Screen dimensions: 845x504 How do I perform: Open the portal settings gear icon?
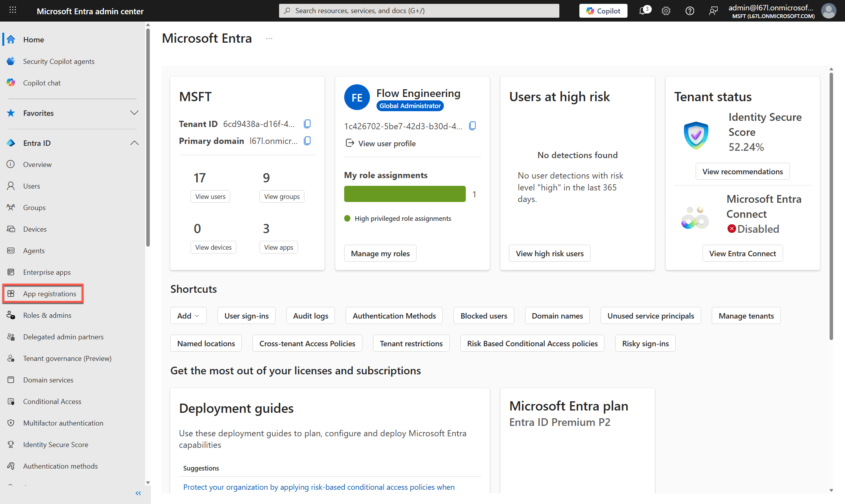click(666, 11)
